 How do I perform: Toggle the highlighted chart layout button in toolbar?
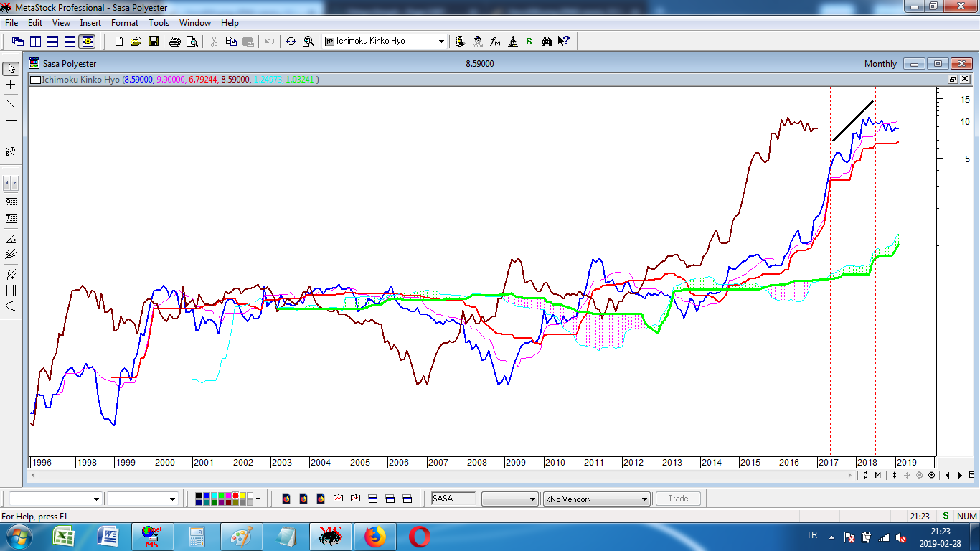(x=88, y=42)
